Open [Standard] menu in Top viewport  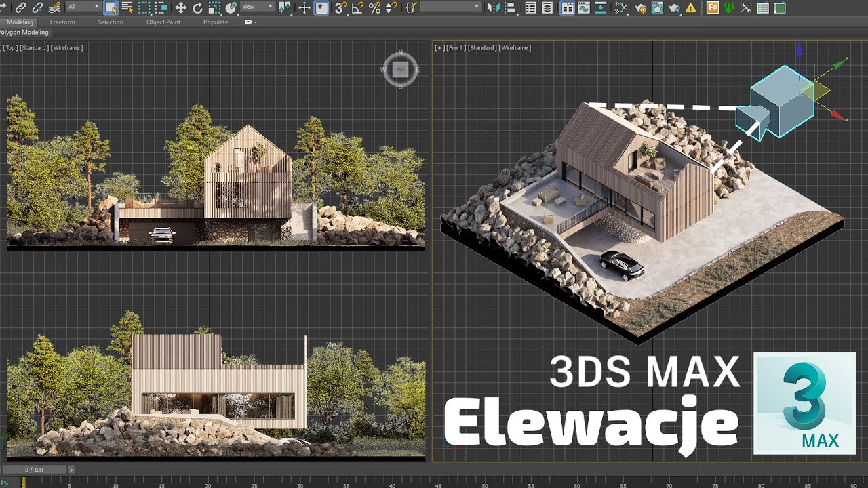coord(34,48)
